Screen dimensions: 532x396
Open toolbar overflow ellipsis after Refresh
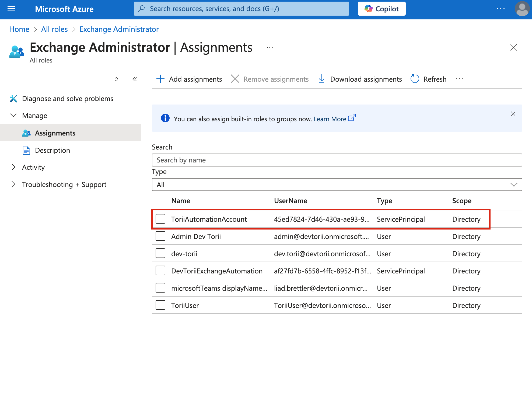[x=460, y=79]
